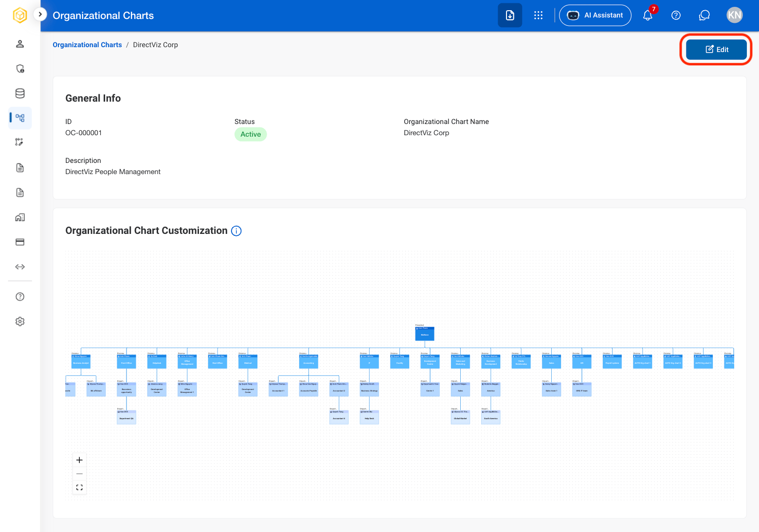Select the AUTO Org chart 2 node
Image resolution: width=759 pixels, height=532 pixels.
click(673, 361)
